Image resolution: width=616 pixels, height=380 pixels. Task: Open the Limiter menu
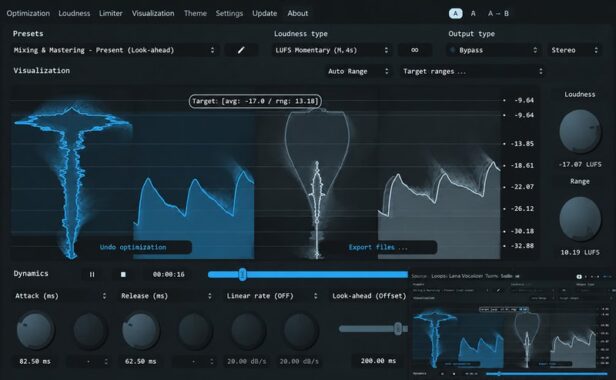(x=110, y=13)
